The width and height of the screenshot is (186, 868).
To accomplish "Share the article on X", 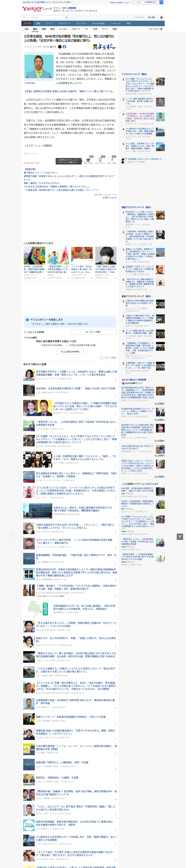I will [x=60, y=47].
